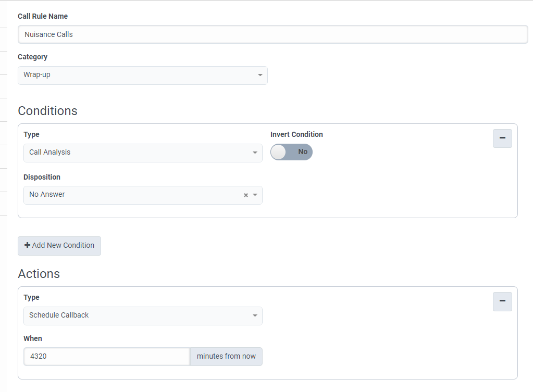Clear the No Answer disposition selection
This screenshot has width=533, height=392.
coord(246,195)
